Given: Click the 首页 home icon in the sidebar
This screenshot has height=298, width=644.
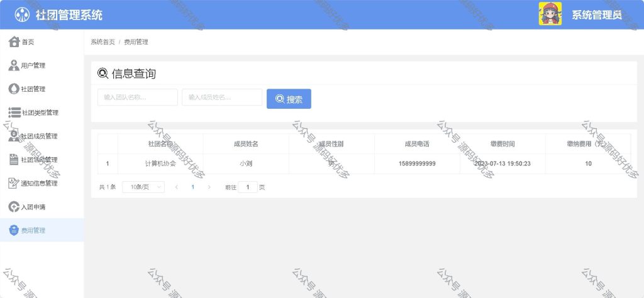Looking at the screenshot, I should click(14, 42).
